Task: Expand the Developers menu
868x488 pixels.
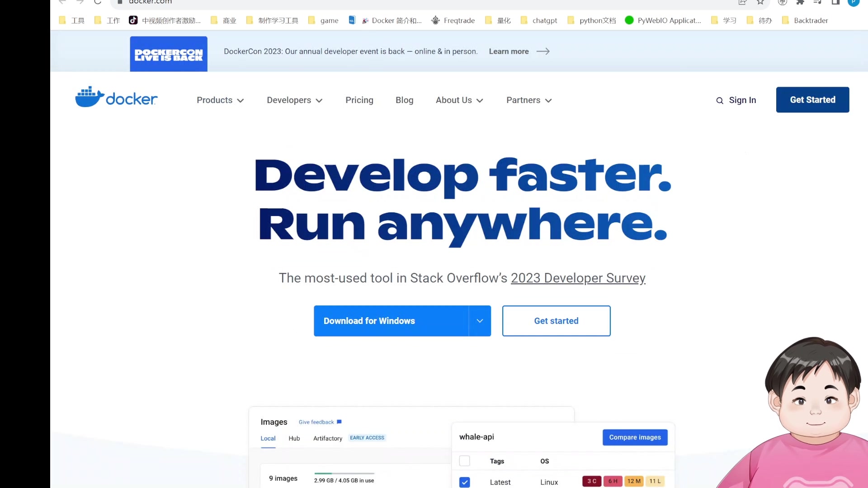Action: tap(295, 100)
